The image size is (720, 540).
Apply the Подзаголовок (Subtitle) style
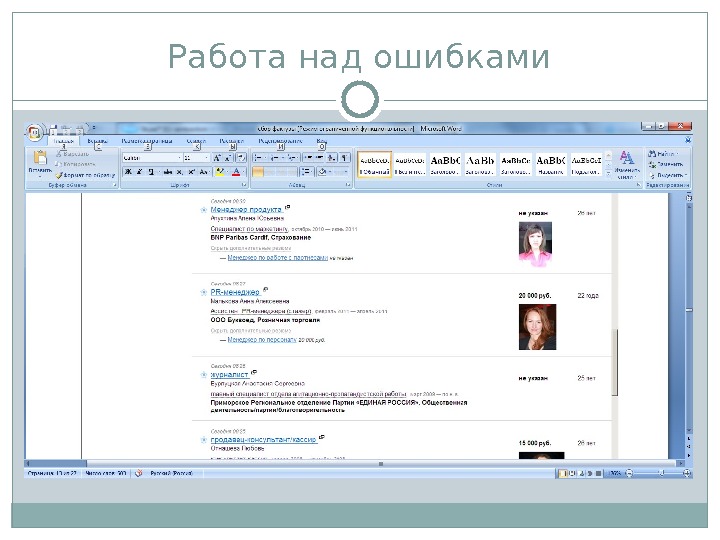[x=586, y=164]
